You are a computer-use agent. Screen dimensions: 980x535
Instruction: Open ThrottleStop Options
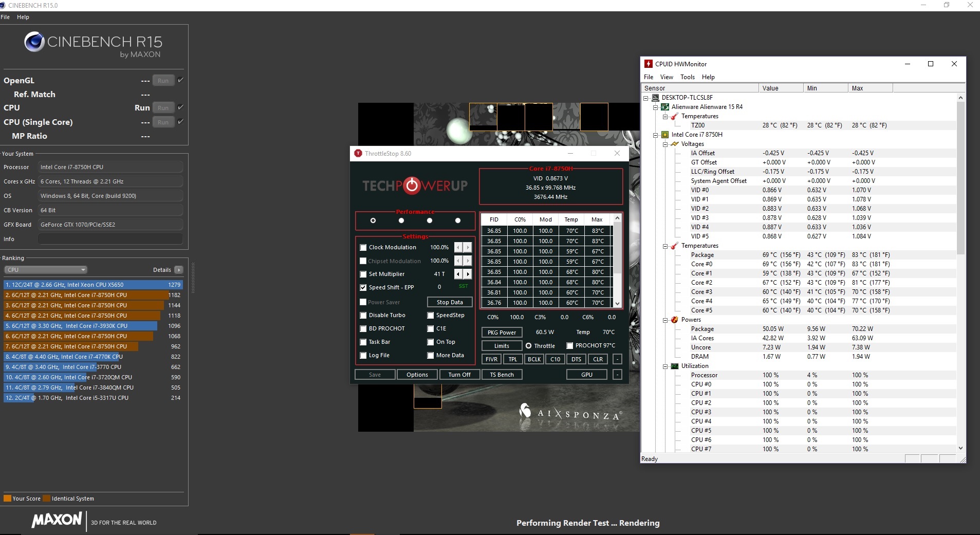point(417,375)
